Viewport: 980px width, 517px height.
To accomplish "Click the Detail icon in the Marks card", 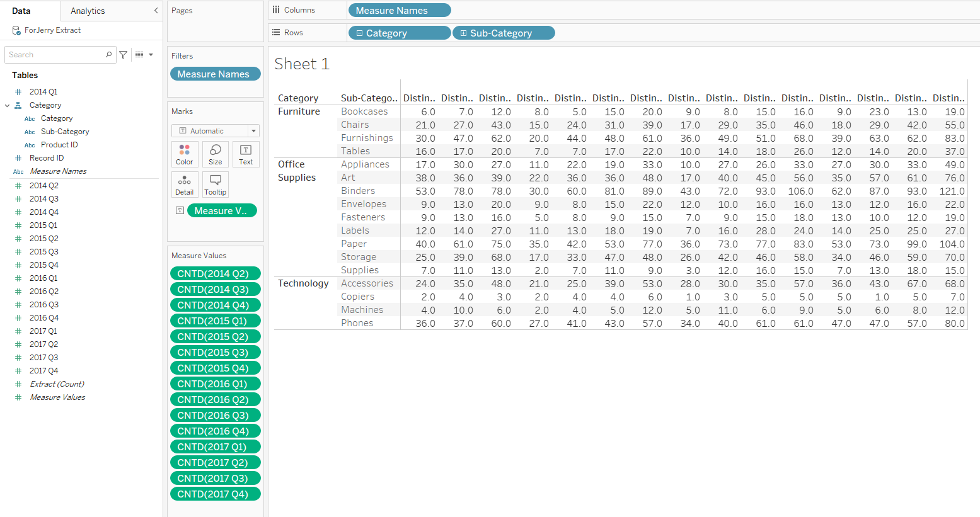I will (x=184, y=184).
